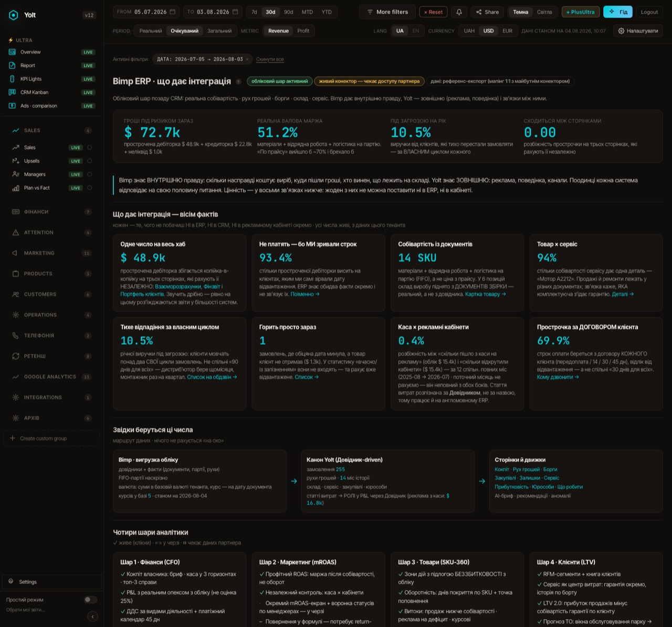Expand the GOOGLE ANALYTICS sidebar group

[x=51, y=377]
